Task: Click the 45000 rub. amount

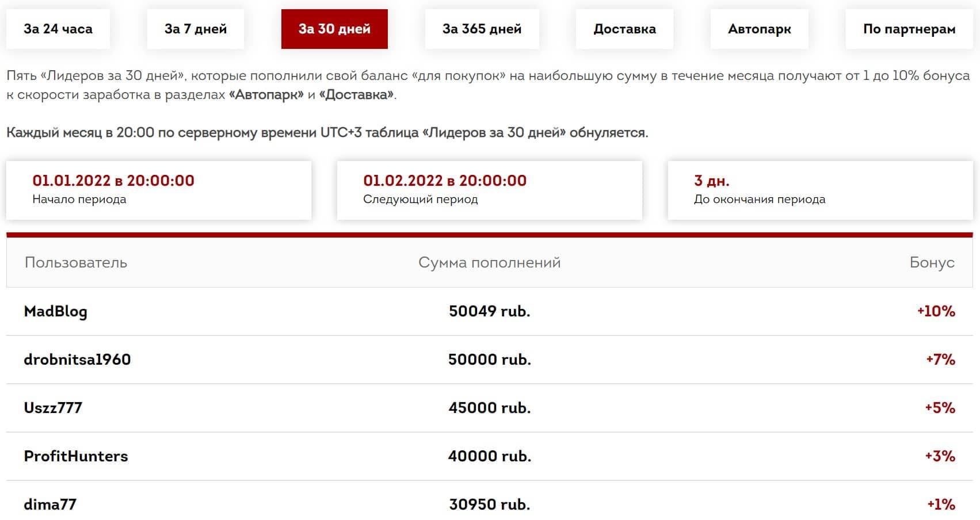Action: click(490, 408)
